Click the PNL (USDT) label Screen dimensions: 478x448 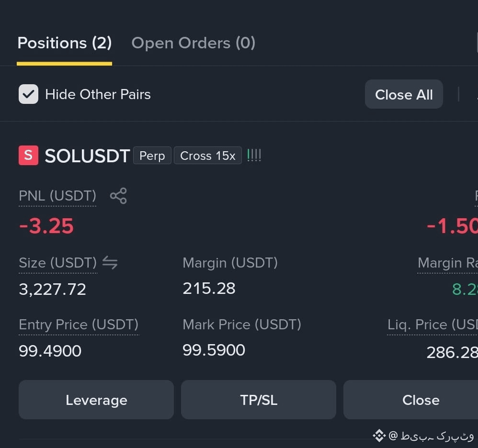(x=57, y=196)
